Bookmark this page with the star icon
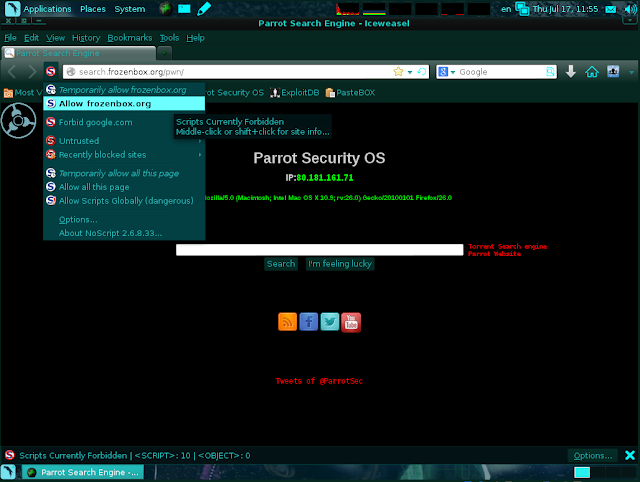This screenshot has height=482, width=640. click(x=398, y=72)
